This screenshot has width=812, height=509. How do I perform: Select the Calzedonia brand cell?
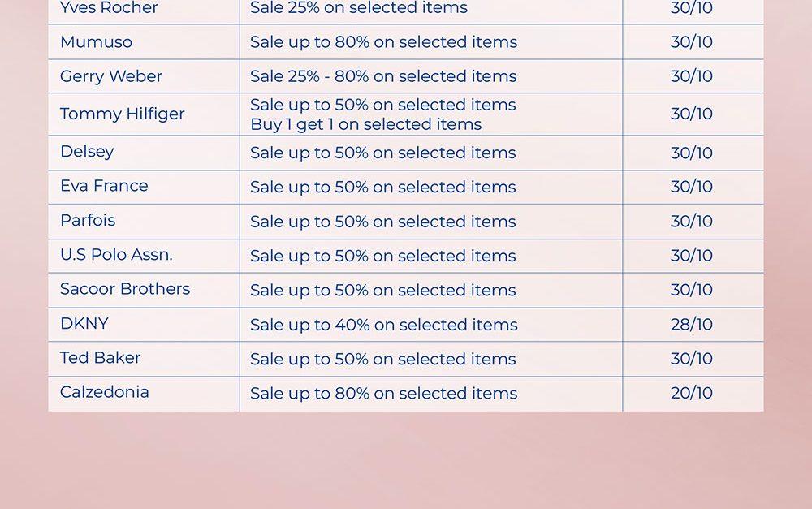[x=105, y=392]
